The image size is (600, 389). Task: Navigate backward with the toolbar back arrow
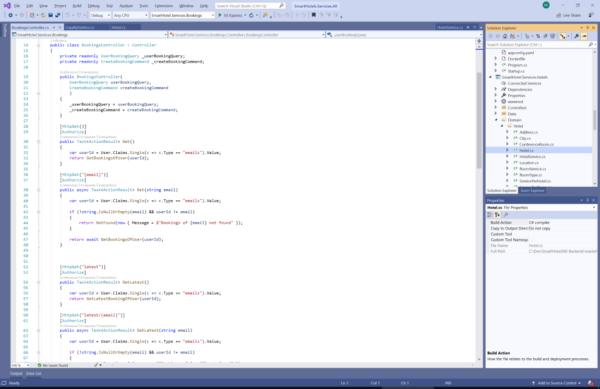[x=10, y=15]
